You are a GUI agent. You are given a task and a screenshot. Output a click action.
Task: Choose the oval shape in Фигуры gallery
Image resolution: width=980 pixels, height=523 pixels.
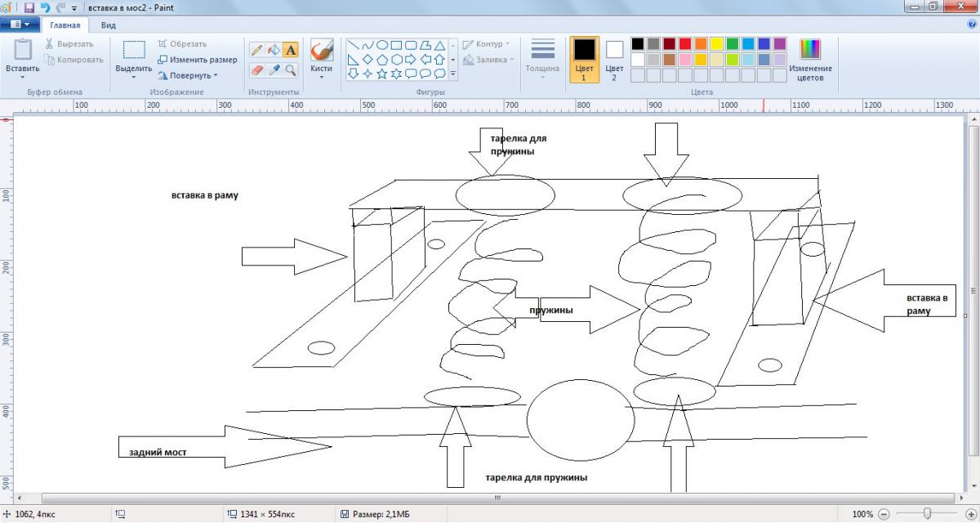[382, 46]
